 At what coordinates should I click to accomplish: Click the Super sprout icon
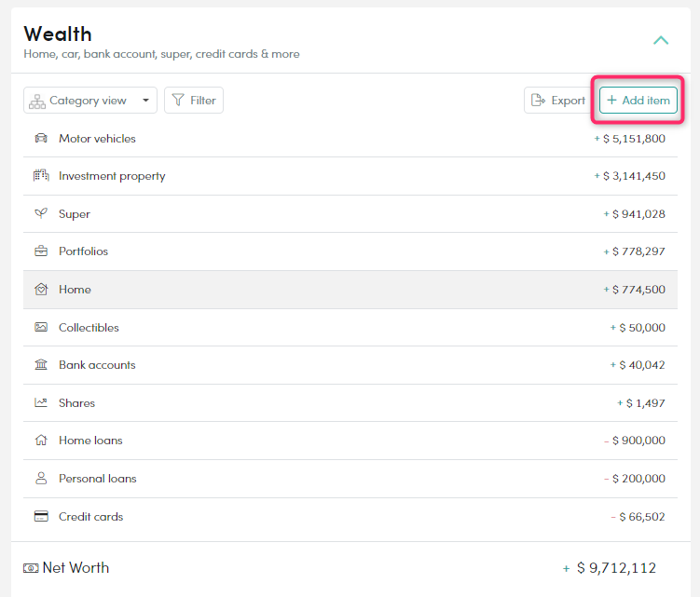pyautogui.click(x=41, y=213)
